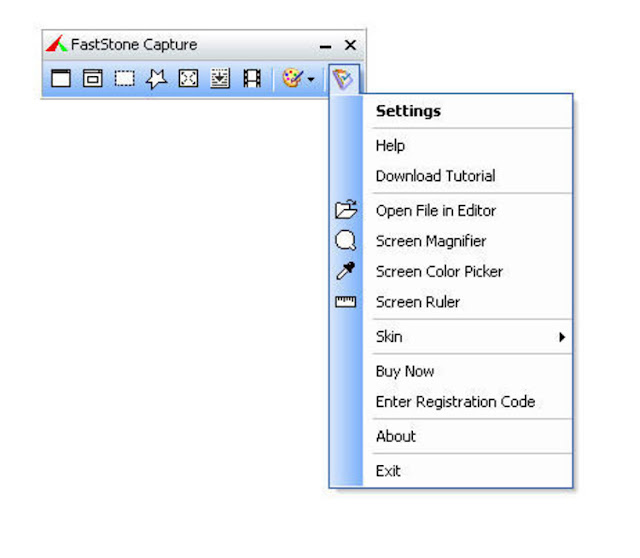Select Capture Full Screen tool
Screen dimensions: 640x558
pos(188,78)
